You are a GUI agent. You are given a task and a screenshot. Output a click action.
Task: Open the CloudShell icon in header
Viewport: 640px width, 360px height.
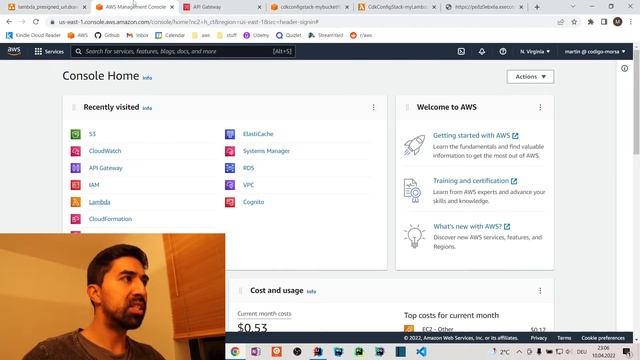point(461,51)
